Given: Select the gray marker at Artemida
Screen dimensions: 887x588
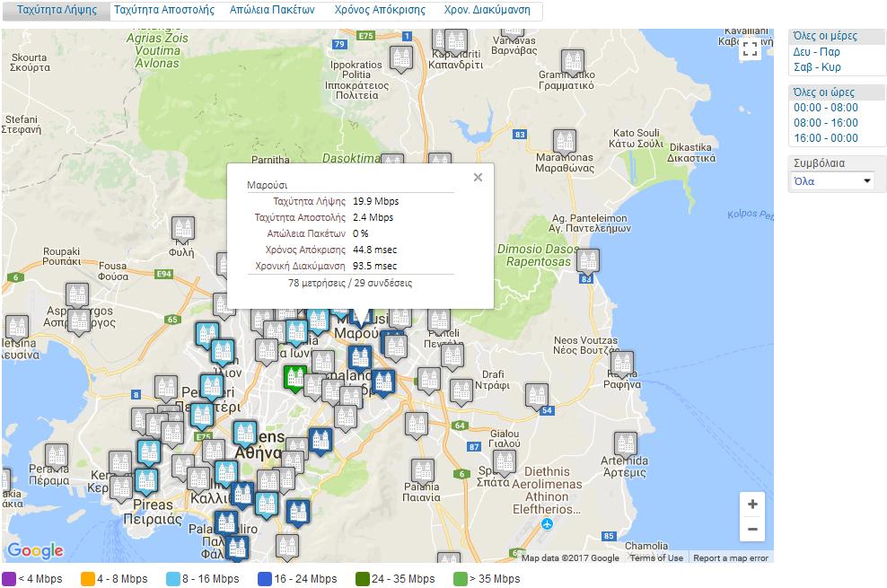Looking at the screenshot, I should point(625,445).
